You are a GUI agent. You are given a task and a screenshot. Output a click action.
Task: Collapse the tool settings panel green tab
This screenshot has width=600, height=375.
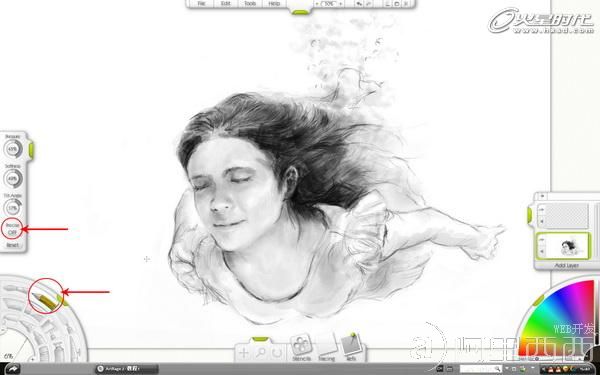tap(31, 150)
